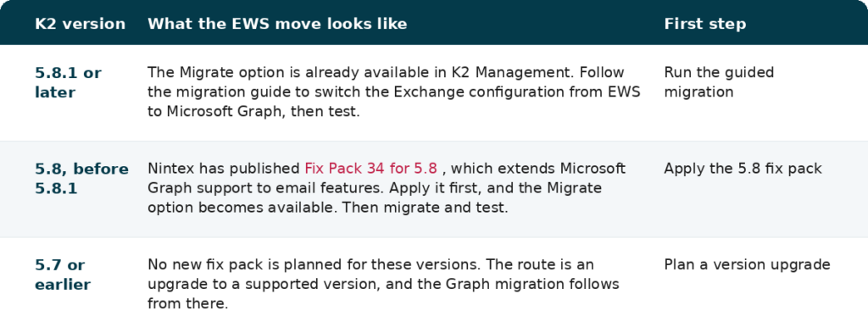
Task: Click the description starting with The Migrate option
Action: (393, 92)
